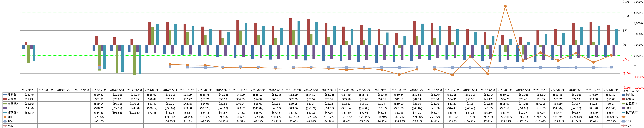Image resolution: width=644 pixels, height=128 pixels.
Task: Click the $150 label on the dollar axis
Action: 626,2
